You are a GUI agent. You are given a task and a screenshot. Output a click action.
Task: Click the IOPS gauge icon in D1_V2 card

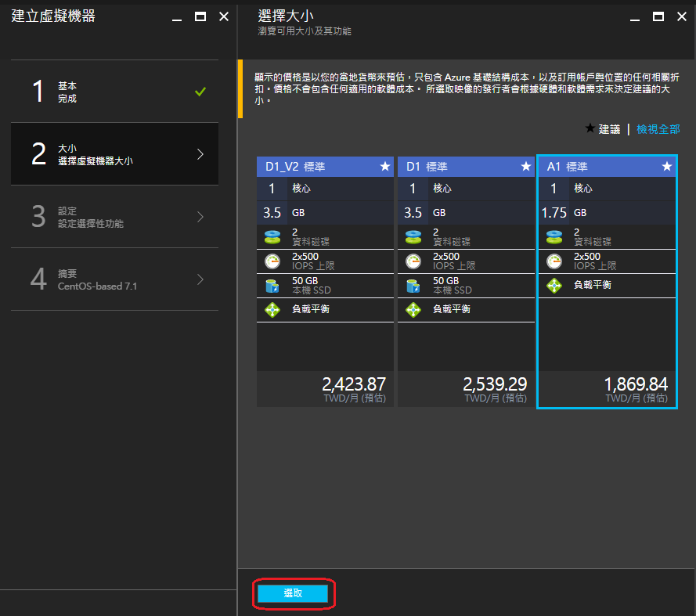click(x=272, y=261)
